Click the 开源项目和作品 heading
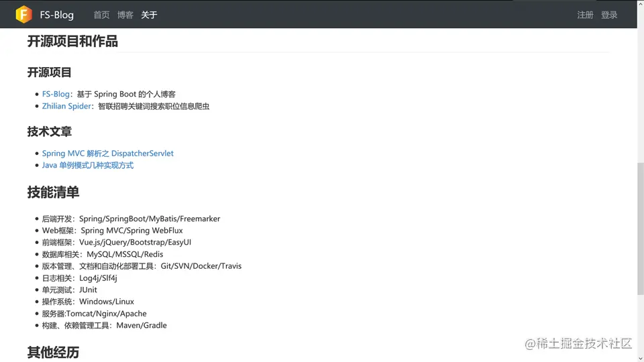Image resolution: width=644 pixels, height=362 pixels. pos(72,41)
